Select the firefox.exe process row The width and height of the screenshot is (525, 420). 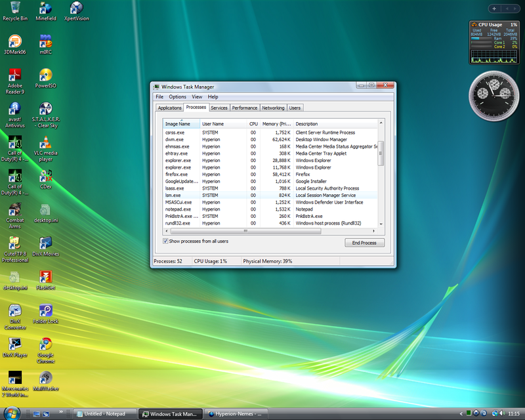270,175
